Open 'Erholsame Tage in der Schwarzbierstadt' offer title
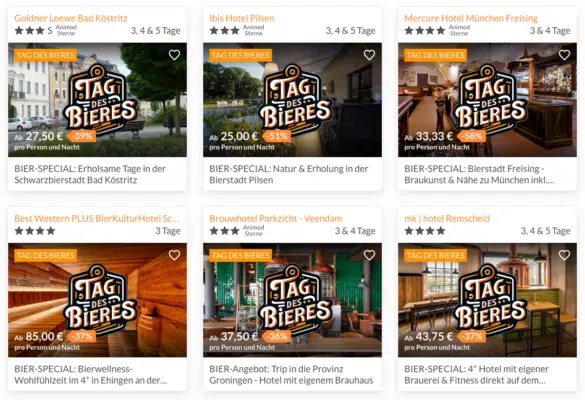 point(90,174)
